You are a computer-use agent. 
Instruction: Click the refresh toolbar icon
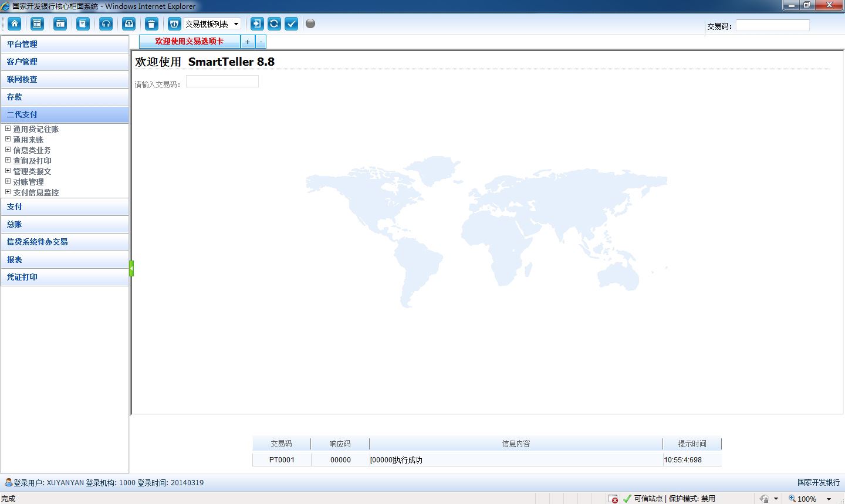coord(274,23)
